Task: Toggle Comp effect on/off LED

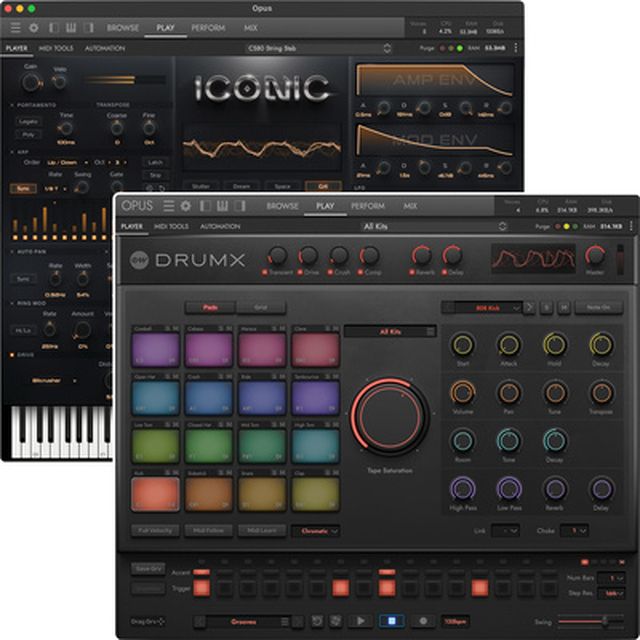Action: click(360, 272)
